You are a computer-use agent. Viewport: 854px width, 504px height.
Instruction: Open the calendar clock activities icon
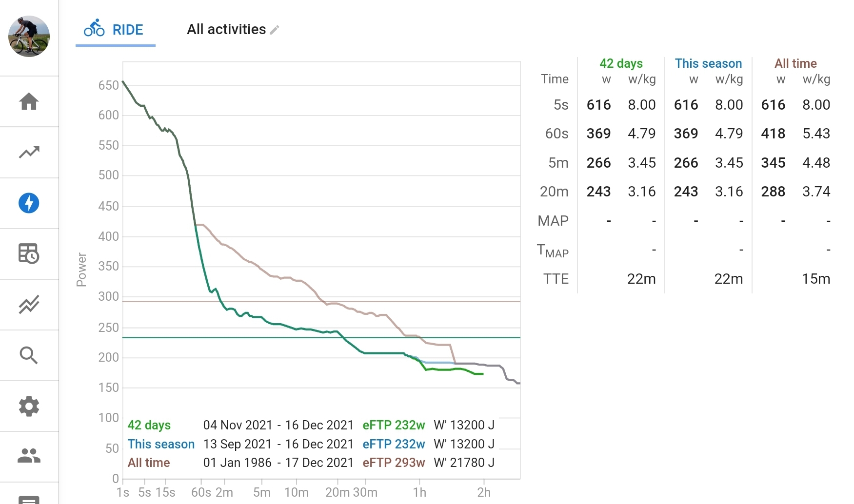pos(29,253)
